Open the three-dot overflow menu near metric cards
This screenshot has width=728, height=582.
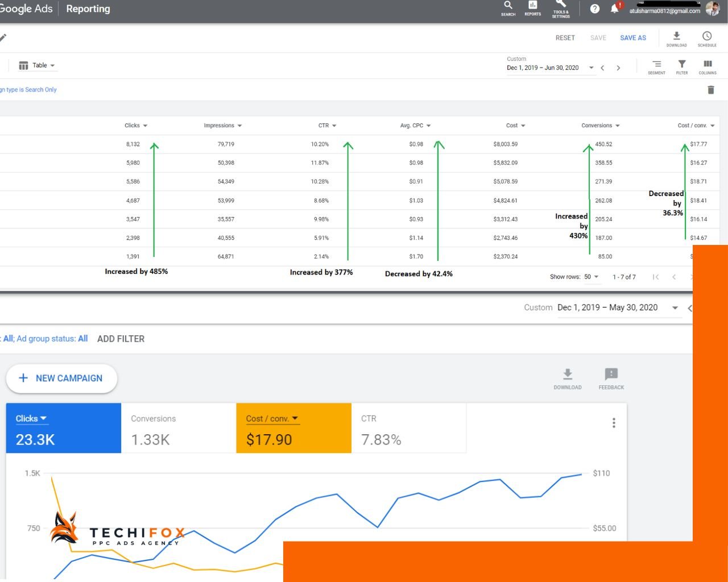pyautogui.click(x=614, y=422)
